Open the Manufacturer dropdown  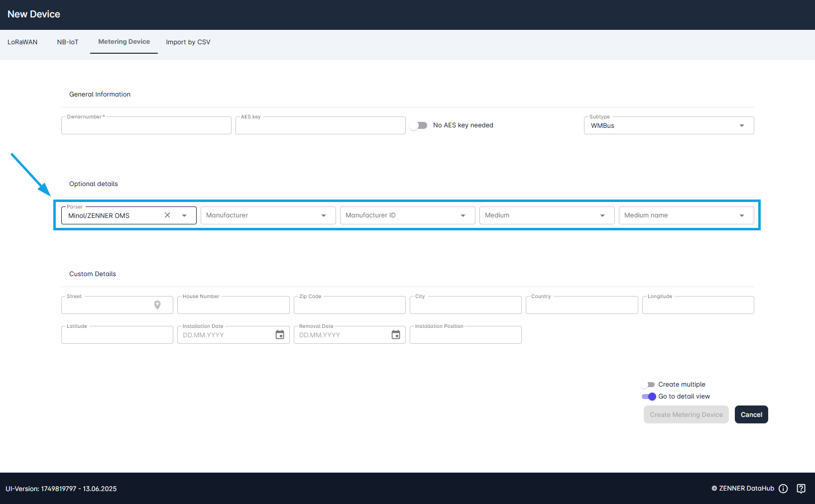tap(324, 215)
